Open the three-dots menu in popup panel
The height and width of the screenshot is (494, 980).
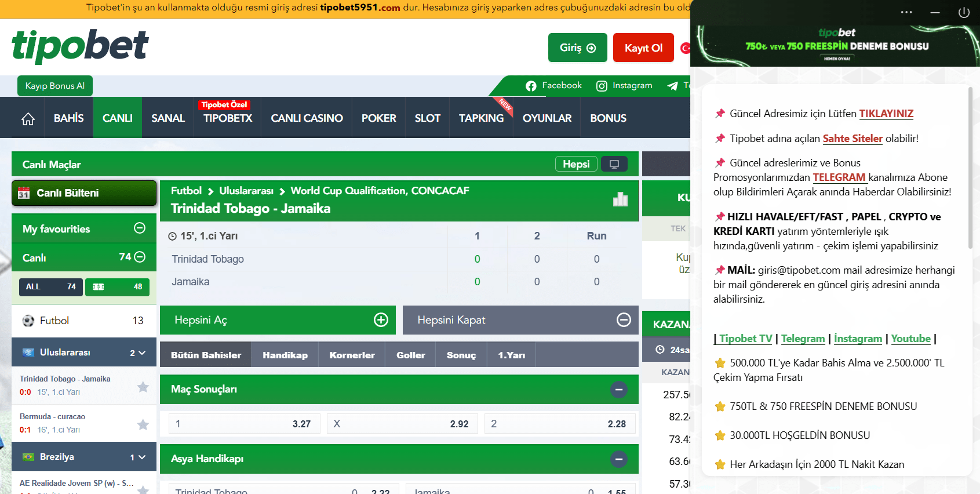[x=906, y=12]
